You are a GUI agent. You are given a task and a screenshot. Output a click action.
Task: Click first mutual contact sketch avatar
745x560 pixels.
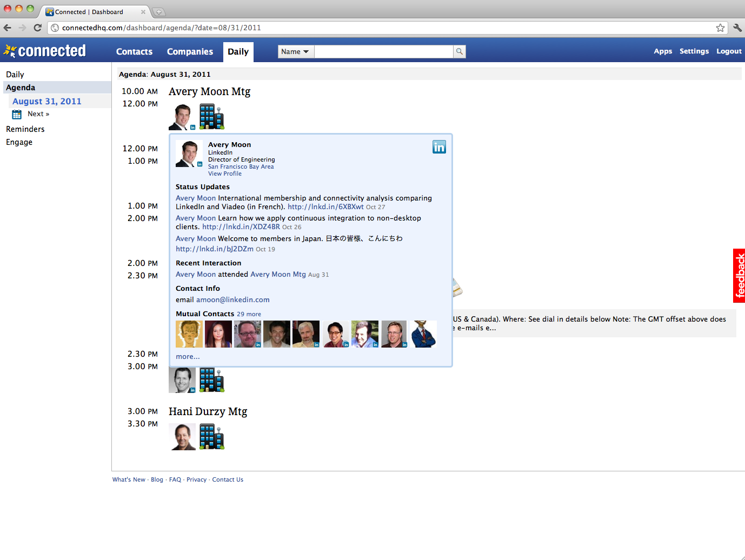tap(189, 334)
